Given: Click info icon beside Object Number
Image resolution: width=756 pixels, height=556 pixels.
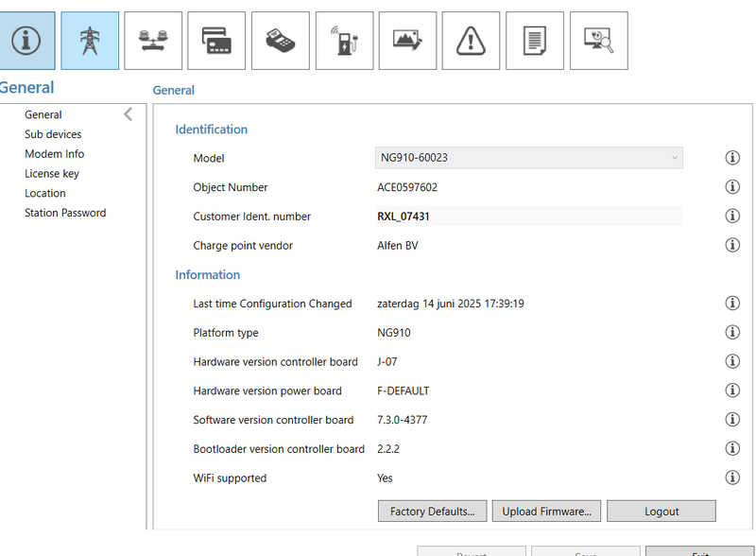Looking at the screenshot, I should click(732, 187).
